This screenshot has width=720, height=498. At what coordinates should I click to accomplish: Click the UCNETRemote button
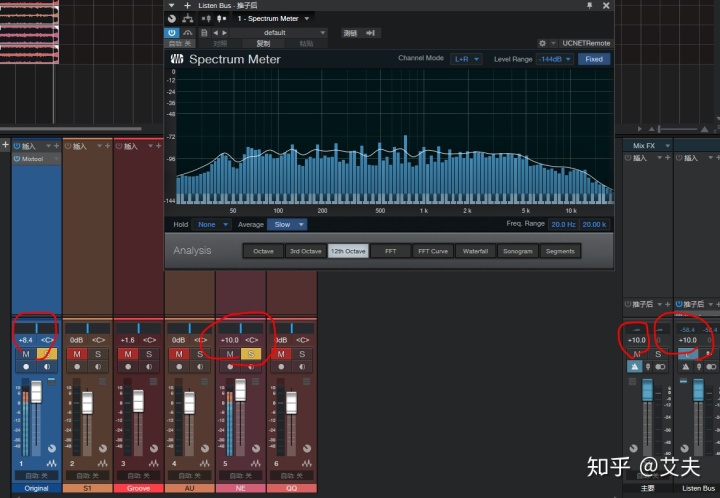pyautogui.click(x=586, y=43)
